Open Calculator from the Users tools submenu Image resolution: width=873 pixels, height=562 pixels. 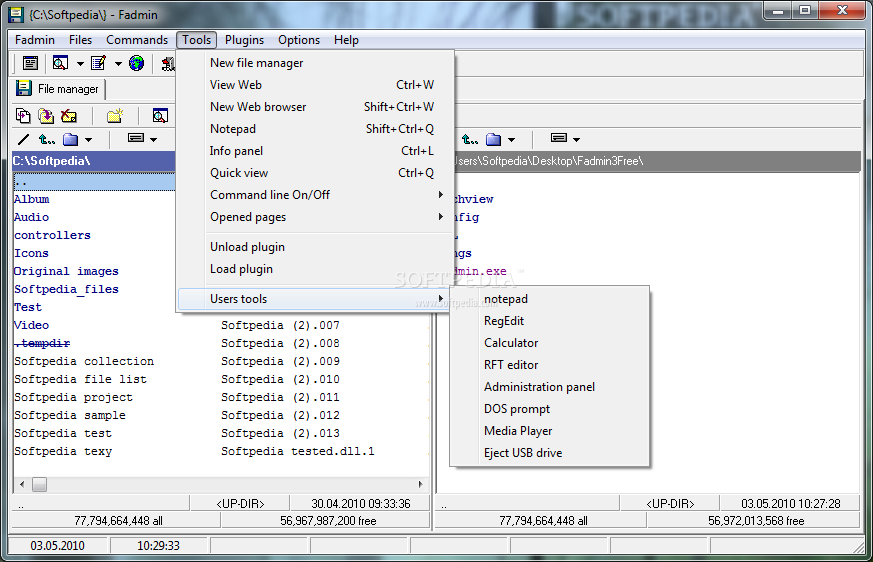(x=550, y=343)
